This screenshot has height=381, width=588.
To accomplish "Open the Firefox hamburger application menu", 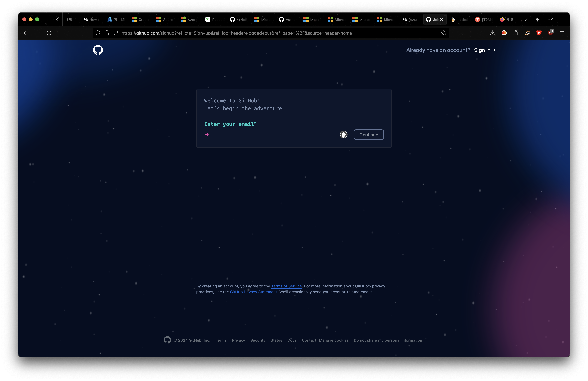I will pos(562,33).
